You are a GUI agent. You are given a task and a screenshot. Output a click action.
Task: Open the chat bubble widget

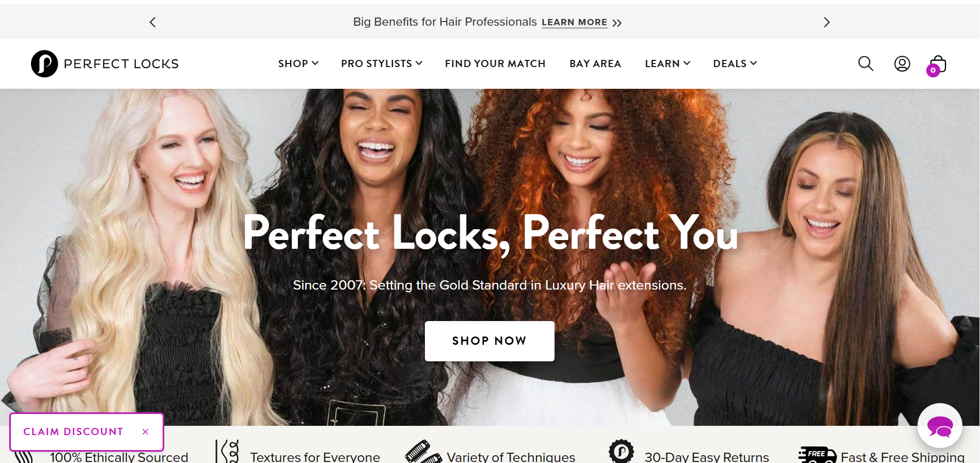(940, 426)
